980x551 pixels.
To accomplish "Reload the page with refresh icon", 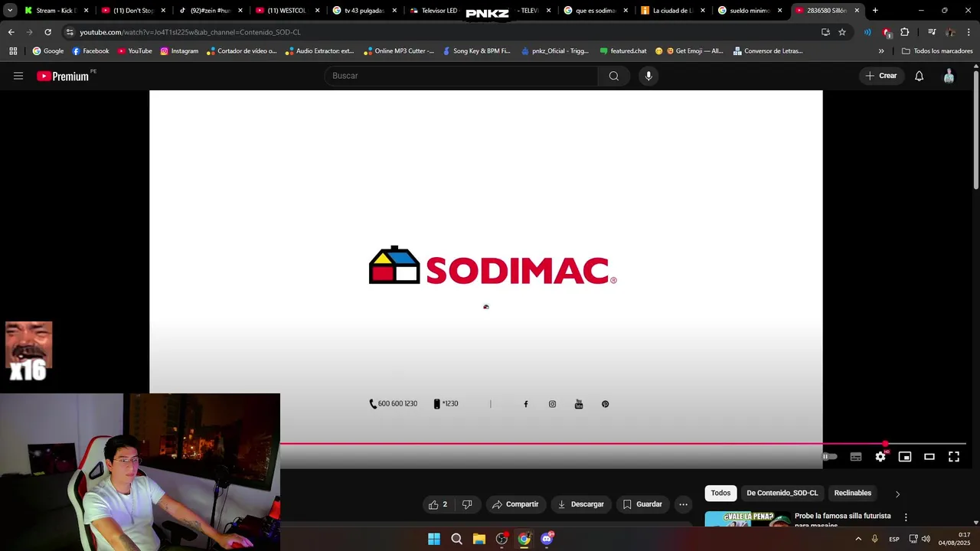I will click(47, 32).
